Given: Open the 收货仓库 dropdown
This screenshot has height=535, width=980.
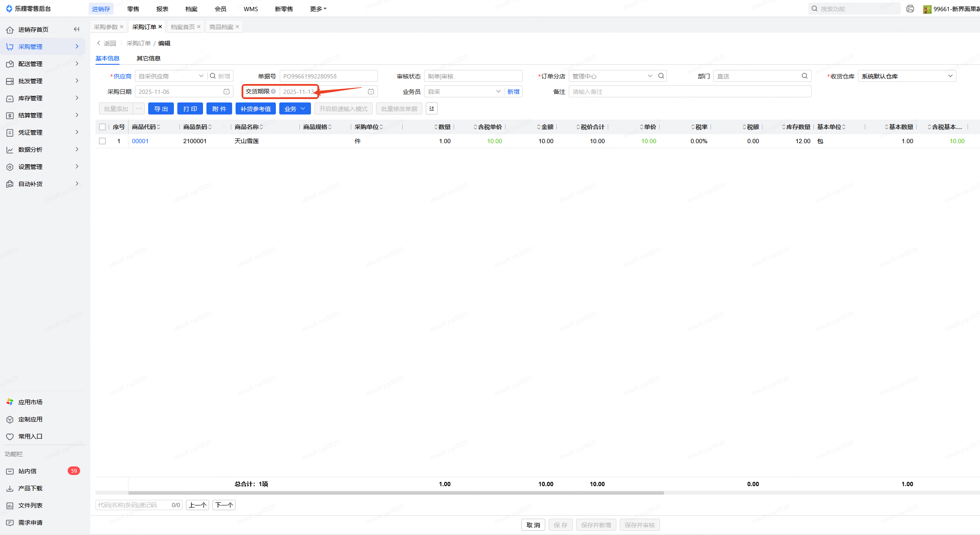Looking at the screenshot, I should 907,76.
